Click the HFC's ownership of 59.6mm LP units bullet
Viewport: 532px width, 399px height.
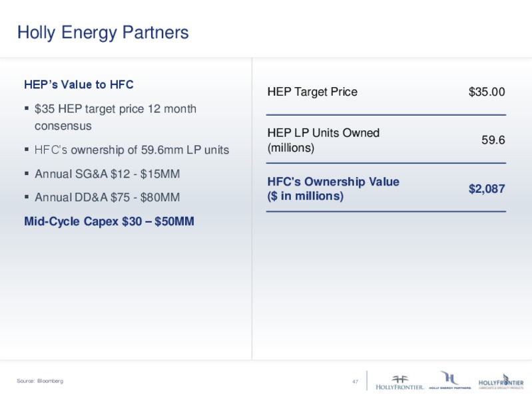coord(132,150)
